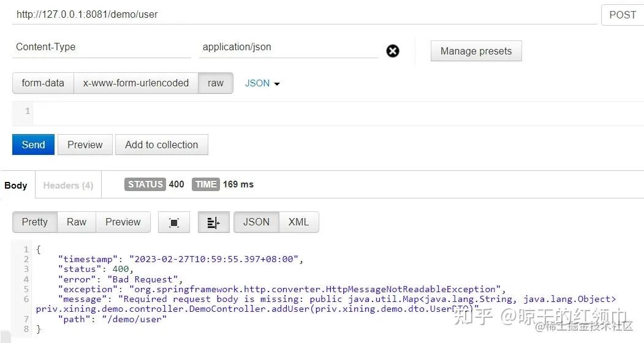This screenshot has width=644, height=343.
Task: Click the TIME 169 ms indicator
Action: (222, 184)
